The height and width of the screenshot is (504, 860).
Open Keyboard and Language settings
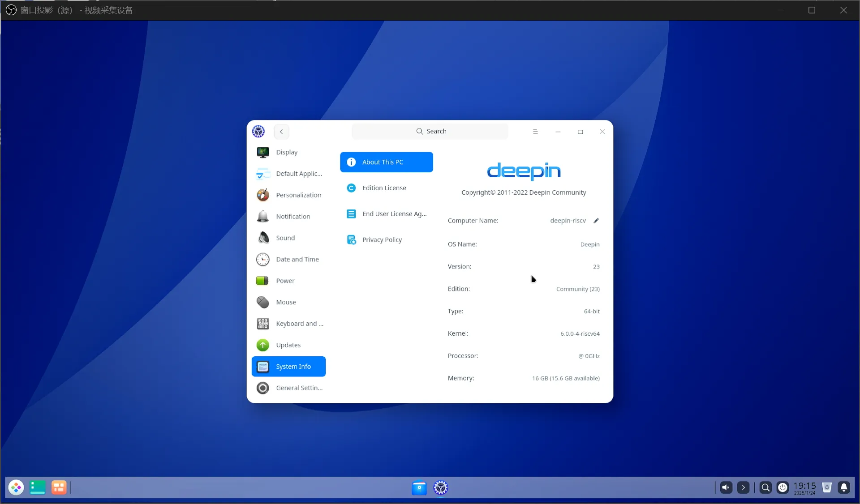[x=299, y=324]
